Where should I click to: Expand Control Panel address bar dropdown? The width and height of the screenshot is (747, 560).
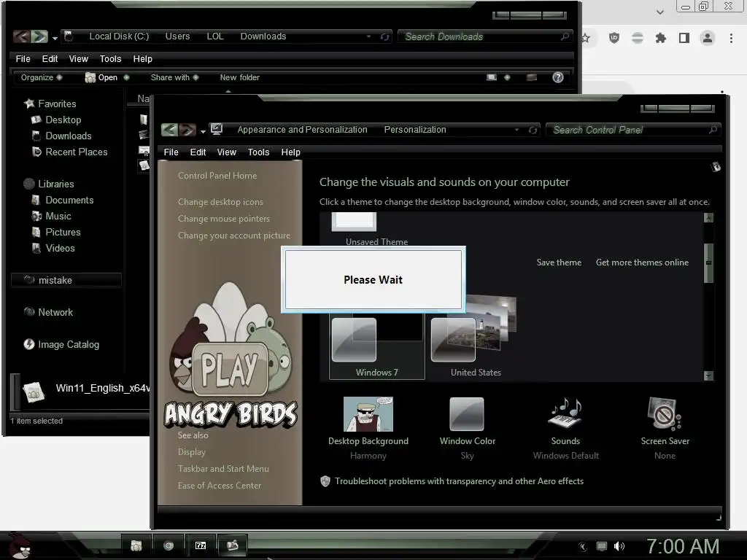click(517, 130)
